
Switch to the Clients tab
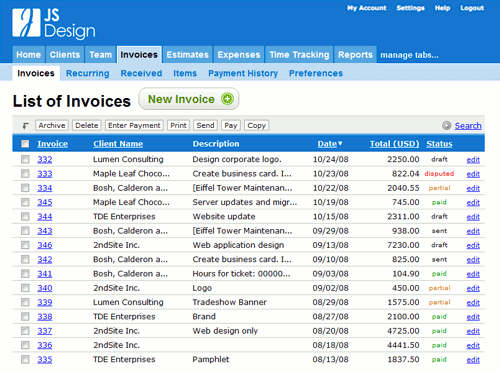[x=65, y=55]
